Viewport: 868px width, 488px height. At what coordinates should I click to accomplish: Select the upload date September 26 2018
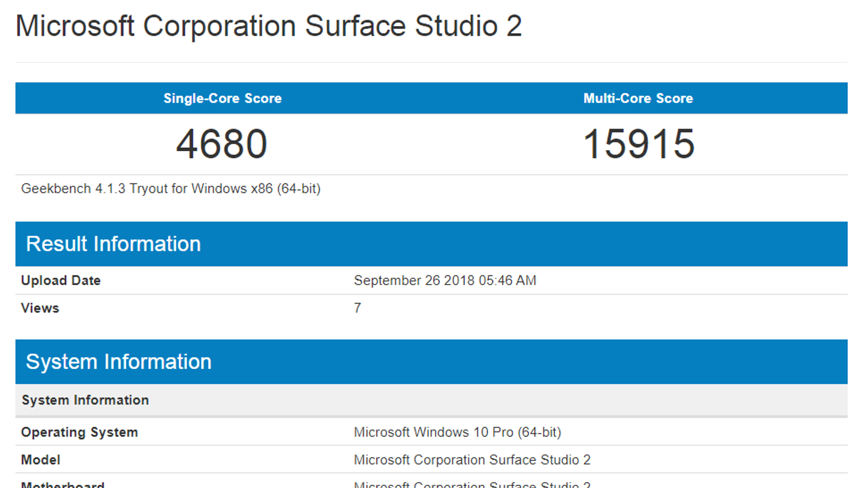click(x=445, y=280)
